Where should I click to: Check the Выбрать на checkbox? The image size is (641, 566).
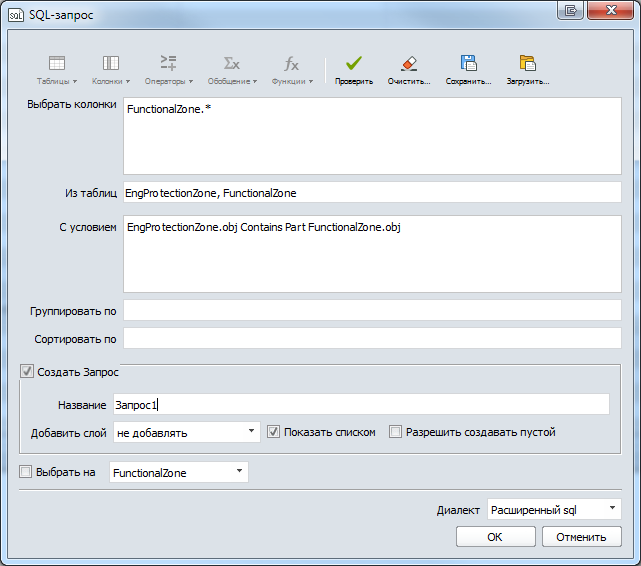27,472
